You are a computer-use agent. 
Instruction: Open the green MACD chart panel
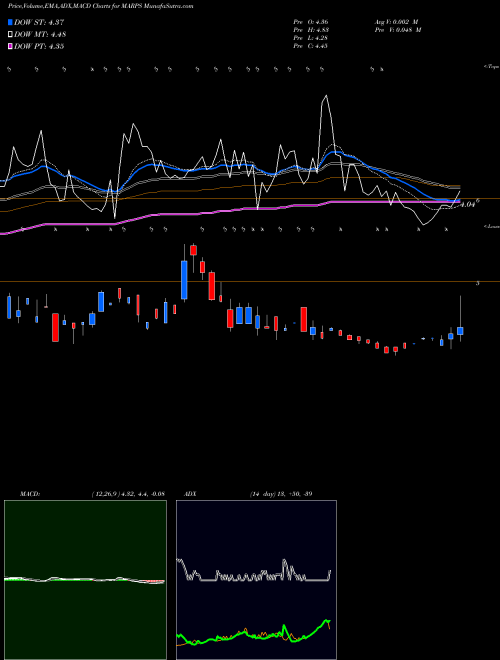(x=85, y=580)
